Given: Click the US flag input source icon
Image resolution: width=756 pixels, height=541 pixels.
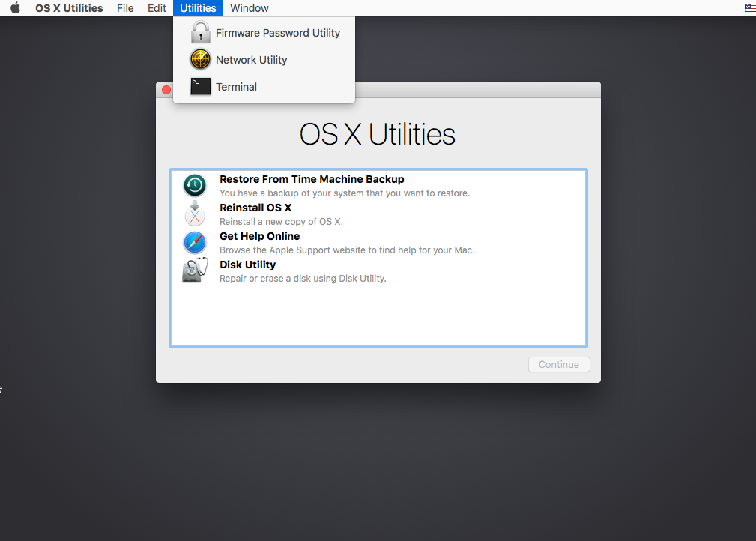Looking at the screenshot, I should click(x=750, y=8).
